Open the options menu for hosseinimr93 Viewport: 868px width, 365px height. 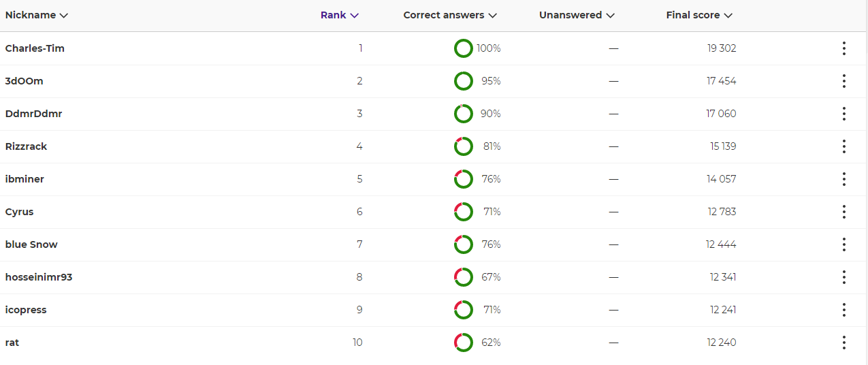(843, 277)
